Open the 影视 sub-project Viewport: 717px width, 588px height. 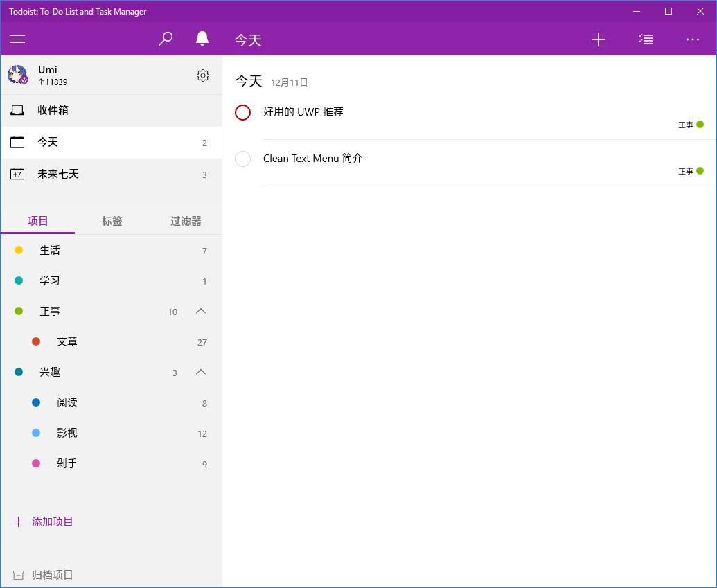67,433
